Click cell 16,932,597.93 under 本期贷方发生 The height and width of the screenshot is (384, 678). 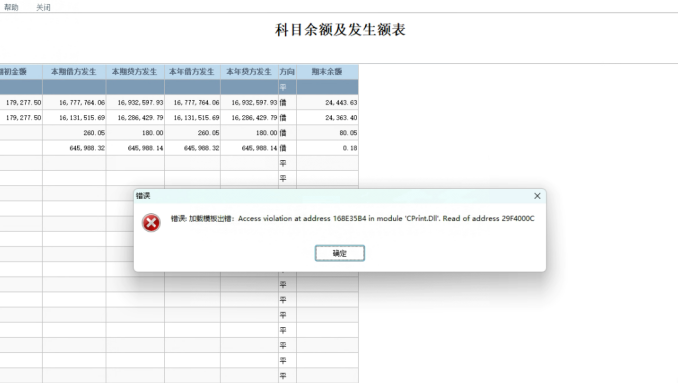(x=135, y=102)
